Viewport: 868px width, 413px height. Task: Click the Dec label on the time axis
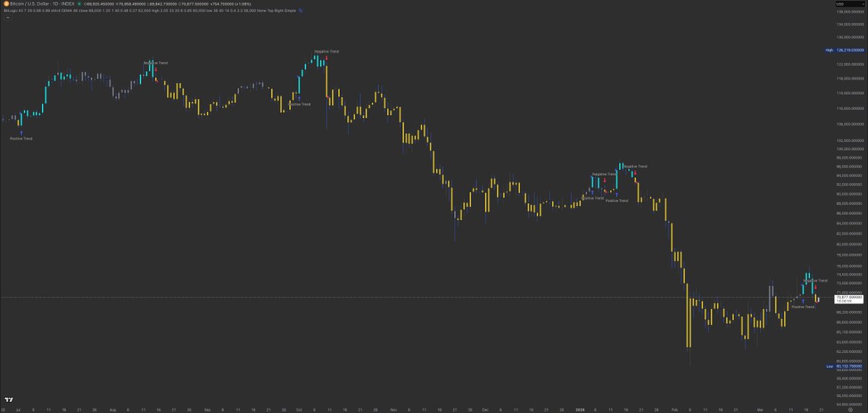pyautogui.click(x=485, y=409)
